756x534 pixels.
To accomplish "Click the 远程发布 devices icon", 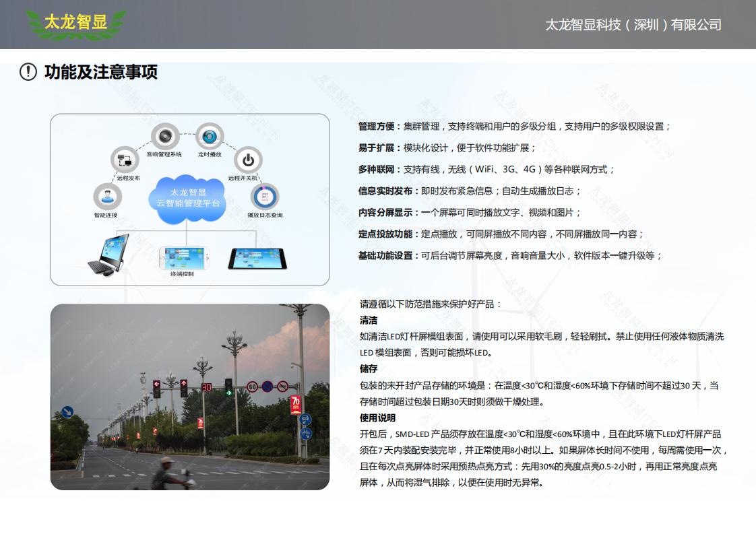I will 125,160.
